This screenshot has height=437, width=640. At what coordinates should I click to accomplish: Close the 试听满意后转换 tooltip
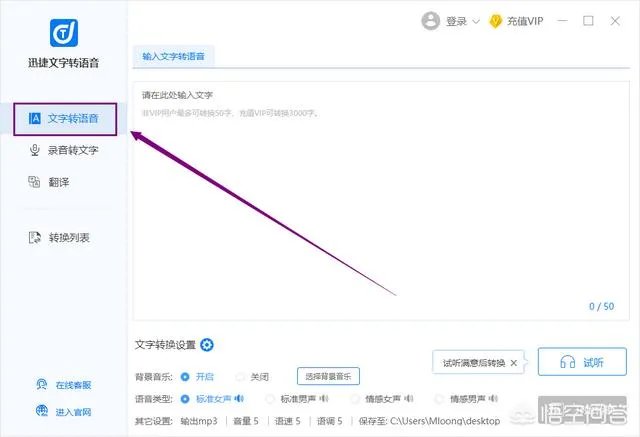click(x=514, y=363)
